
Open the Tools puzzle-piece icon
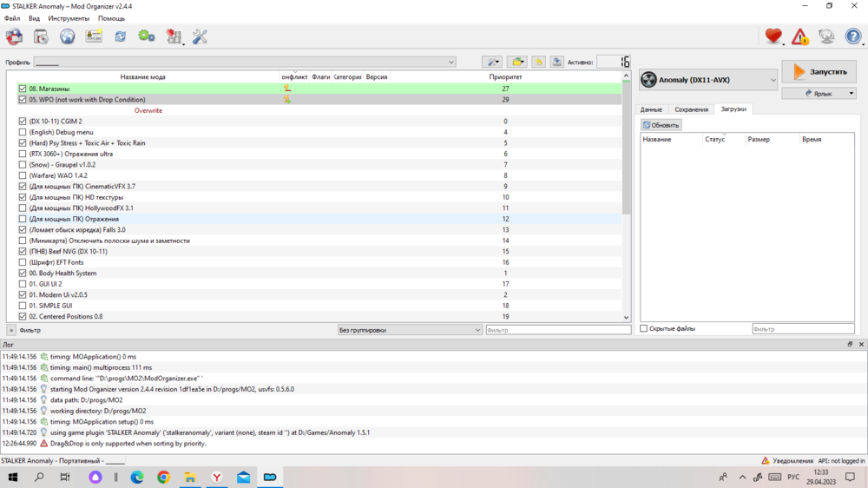(174, 36)
